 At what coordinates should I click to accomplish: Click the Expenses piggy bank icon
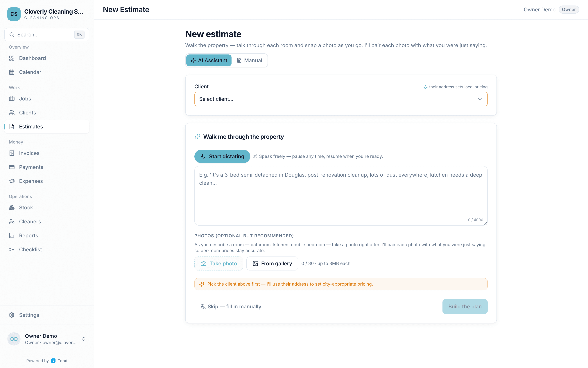(12, 181)
